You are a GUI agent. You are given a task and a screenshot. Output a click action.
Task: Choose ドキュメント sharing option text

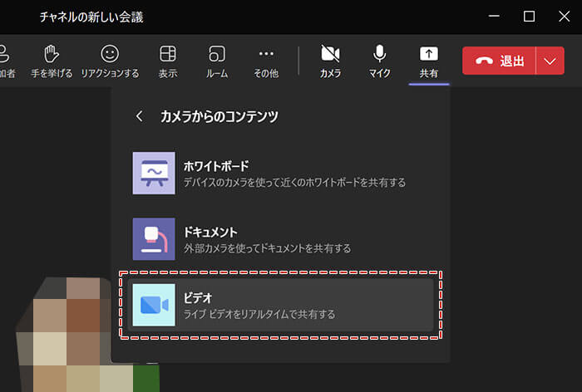click(210, 233)
